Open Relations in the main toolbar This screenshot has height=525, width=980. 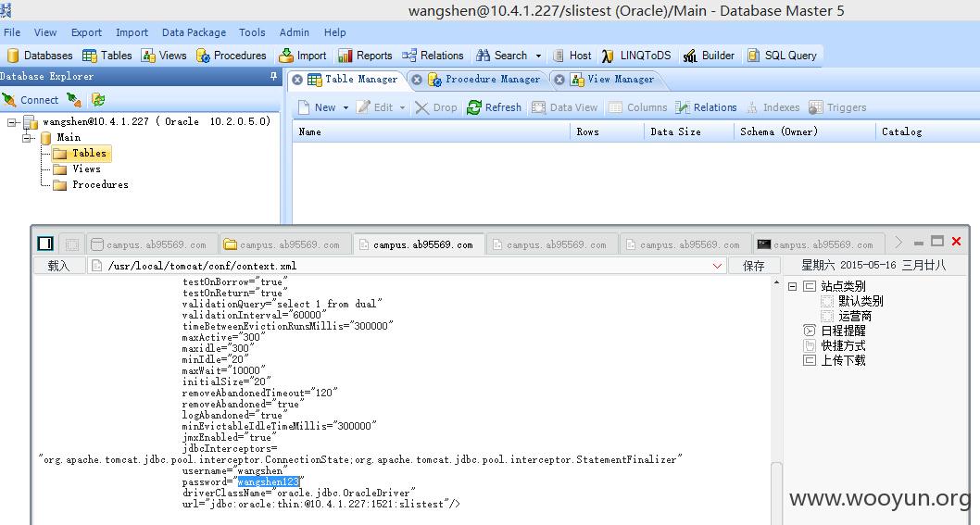tap(433, 56)
